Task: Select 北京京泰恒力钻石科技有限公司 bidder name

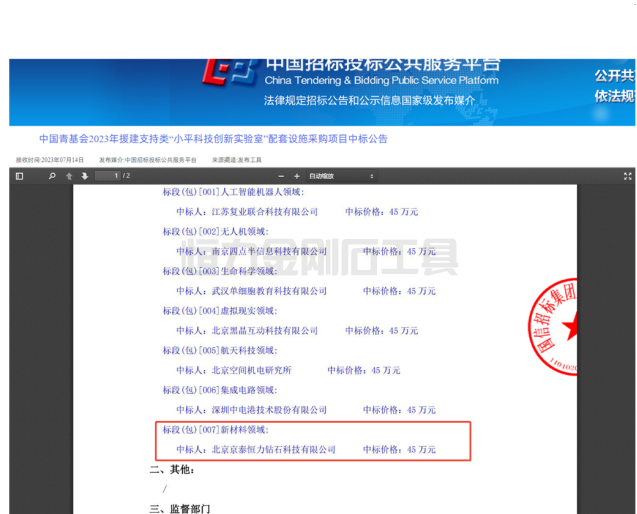Action: pos(273,449)
